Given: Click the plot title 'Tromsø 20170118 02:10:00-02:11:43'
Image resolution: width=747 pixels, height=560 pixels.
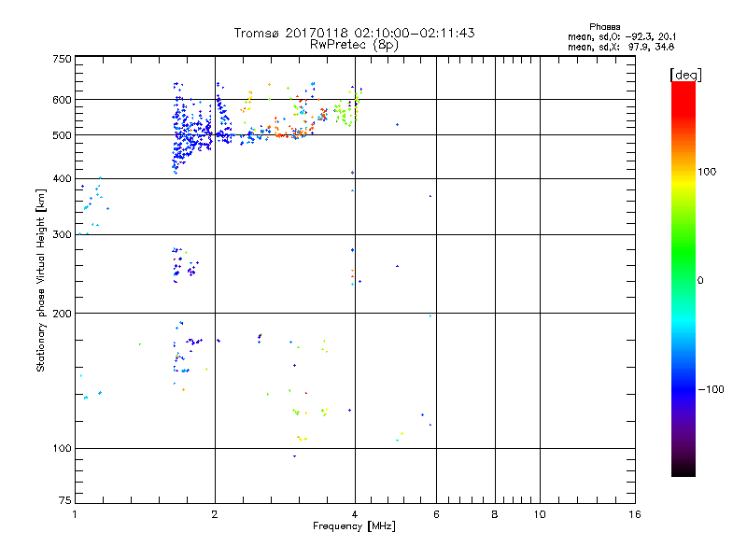Looking at the screenshot, I should [354, 33].
